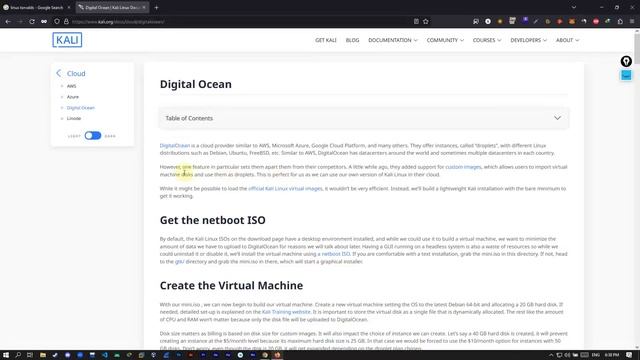640x360 pixels.
Task: Follow the DigitalOcean link in first paragraph
Action: (x=175, y=145)
